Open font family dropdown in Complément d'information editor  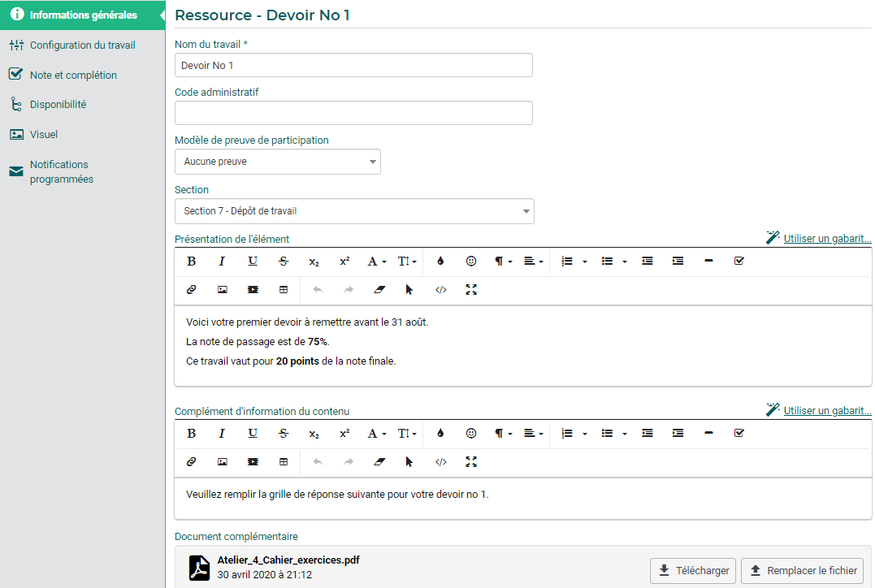377,434
